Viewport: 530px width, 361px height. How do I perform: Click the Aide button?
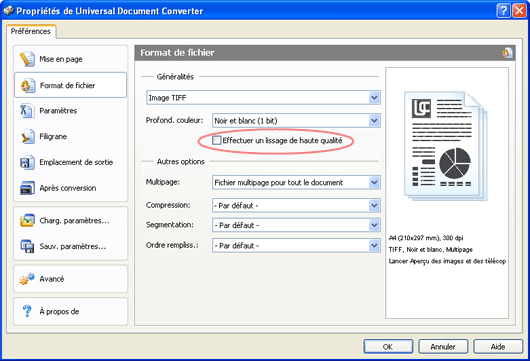pyautogui.click(x=498, y=346)
